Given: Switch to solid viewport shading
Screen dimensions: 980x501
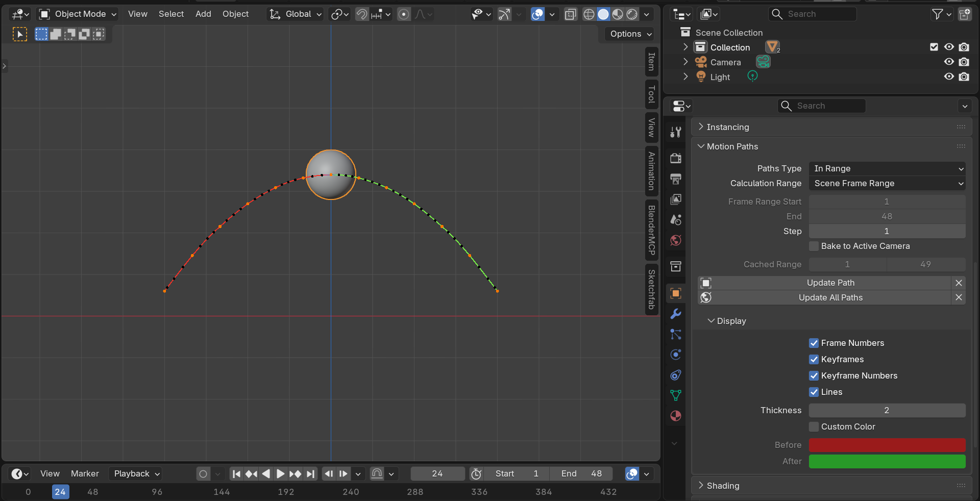Looking at the screenshot, I should [603, 14].
